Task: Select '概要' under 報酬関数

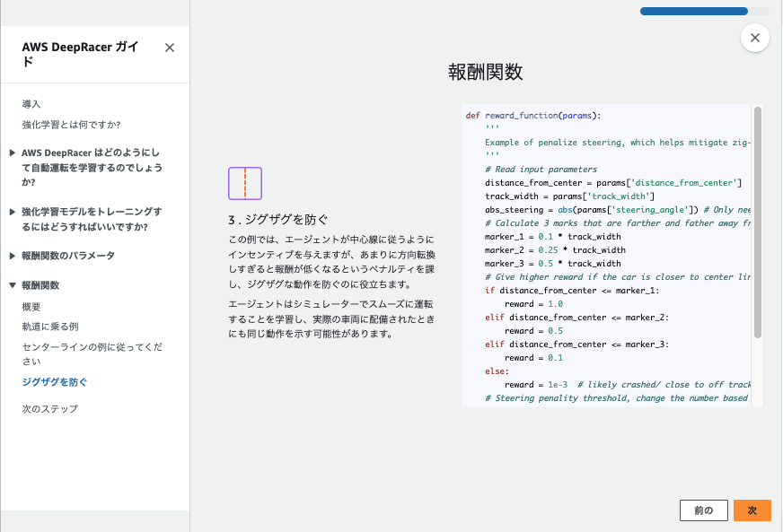Action: click(x=31, y=307)
